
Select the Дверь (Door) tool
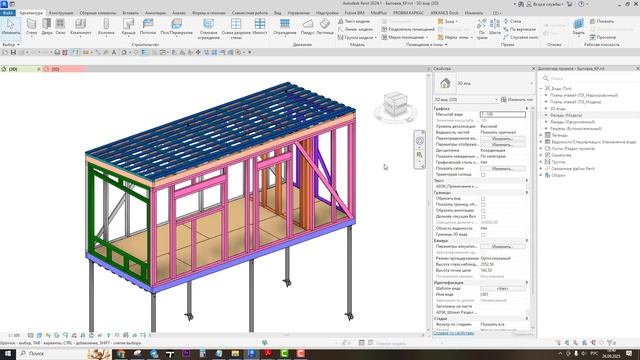47,27
